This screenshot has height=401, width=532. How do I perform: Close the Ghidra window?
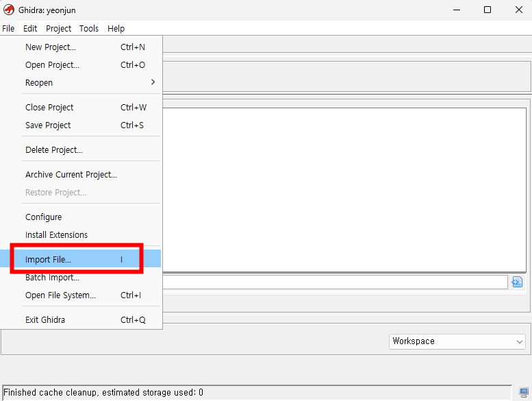pyautogui.click(x=518, y=10)
